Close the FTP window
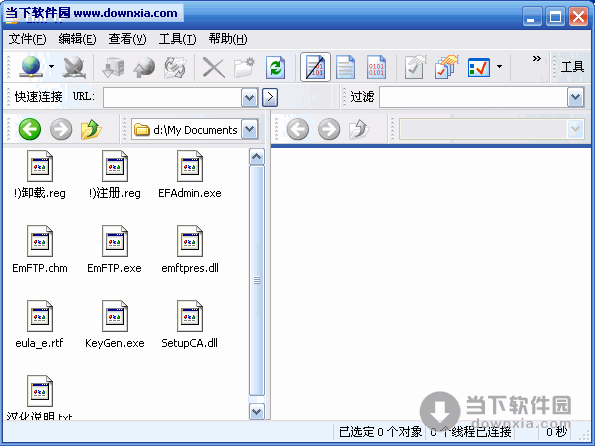This screenshot has width=595, height=446. tap(578, 17)
